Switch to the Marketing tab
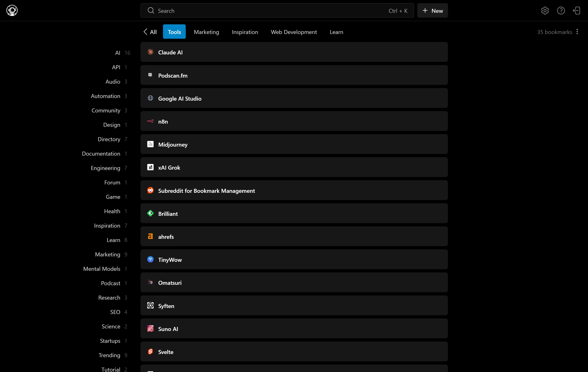Image resolution: width=588 pixels, height=372 pixels. pos(206,32)
